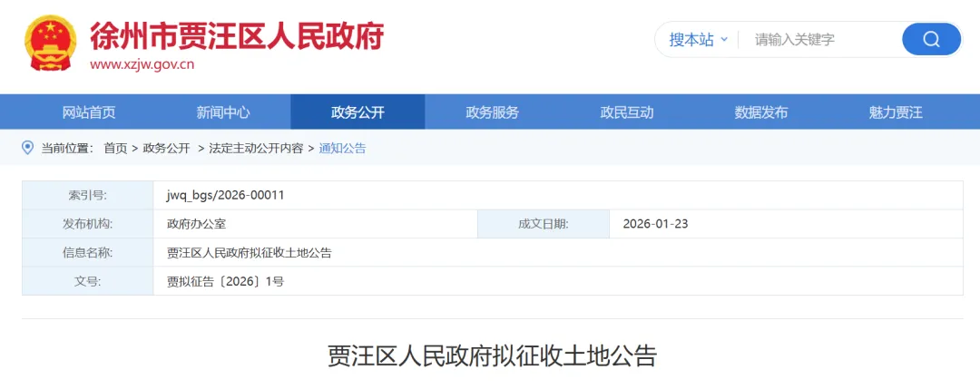Screen dimensions: 980x389
Task: Click the 当前位置 breadcrumb label
Action: coord(67,149)
